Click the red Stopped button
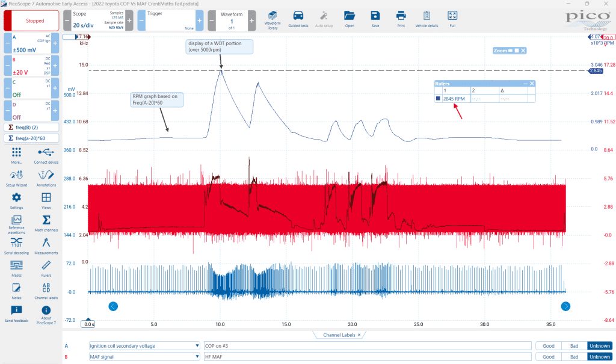This screenshot has width=616, height=364. click(x=31, y=20)
